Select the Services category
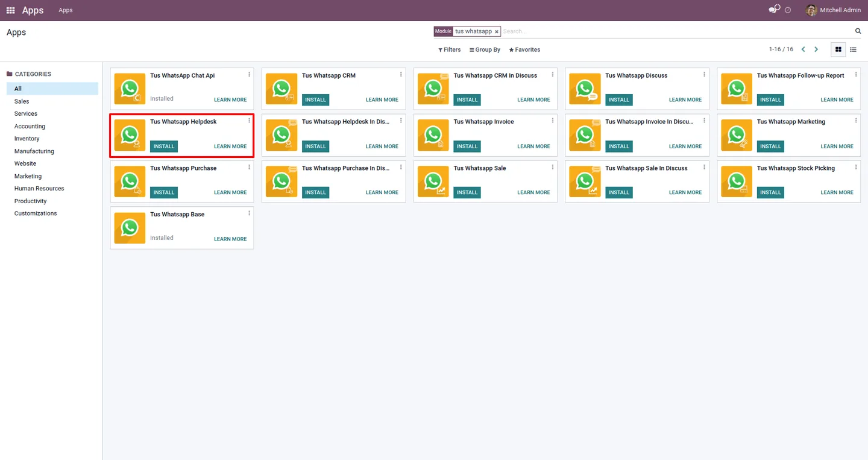The height and width of the screenshot is (460, 868). [x=52, y=113]
